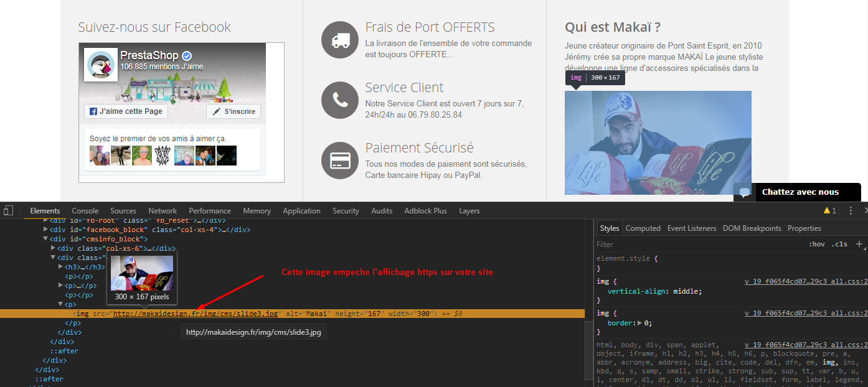The image size is (868, 387).
Task: Click the chat bubble icon
Action: tap(742, 192)
